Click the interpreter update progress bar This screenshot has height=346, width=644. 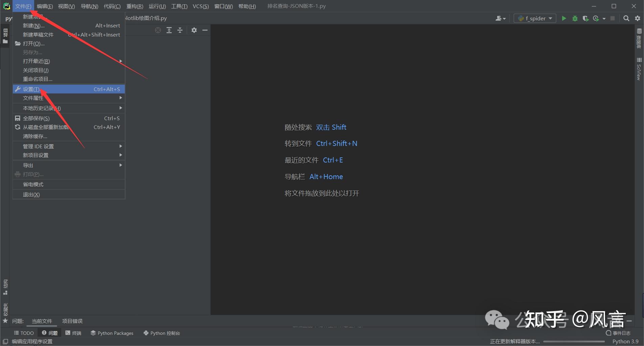coord(574,342)
